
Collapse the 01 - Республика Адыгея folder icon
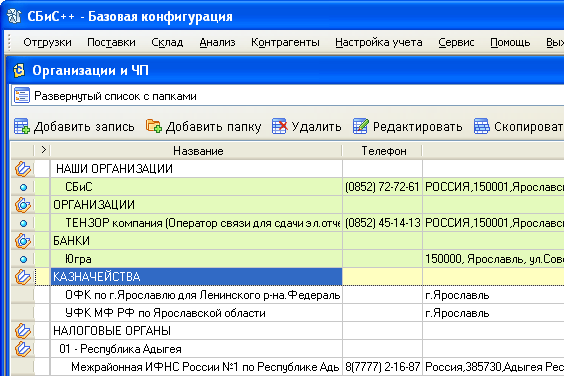pos(23,349)
